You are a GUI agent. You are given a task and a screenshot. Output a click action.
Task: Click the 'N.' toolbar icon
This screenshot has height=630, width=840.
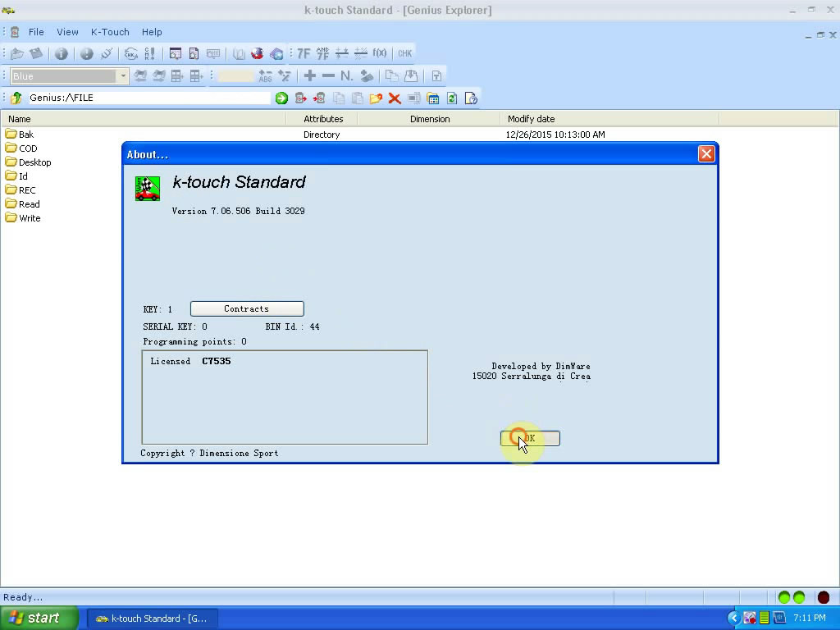[x=347, y=76]
